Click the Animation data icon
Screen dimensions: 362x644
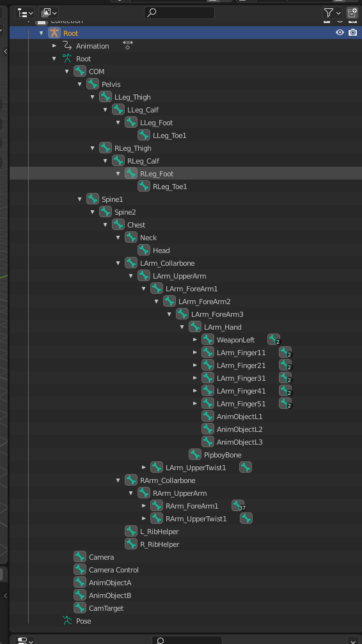pyautogui.click(x=67, y=45)
